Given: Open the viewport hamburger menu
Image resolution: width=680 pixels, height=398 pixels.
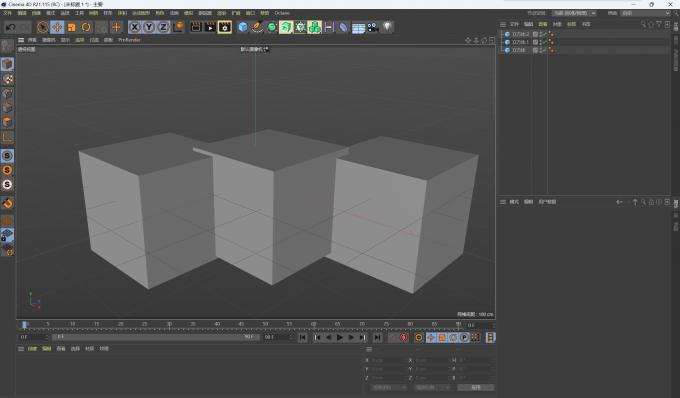Looking at the screenshot, I should [x=21, y=40].
